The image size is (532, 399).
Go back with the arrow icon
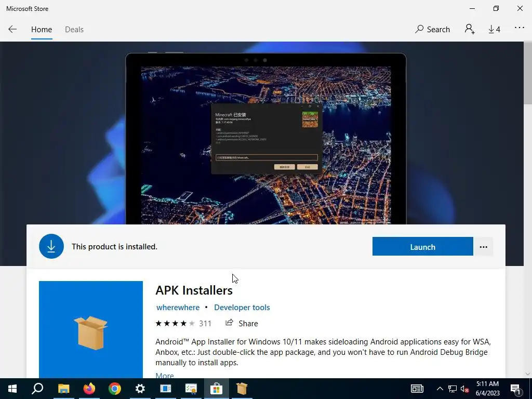[x=12, y=29]
